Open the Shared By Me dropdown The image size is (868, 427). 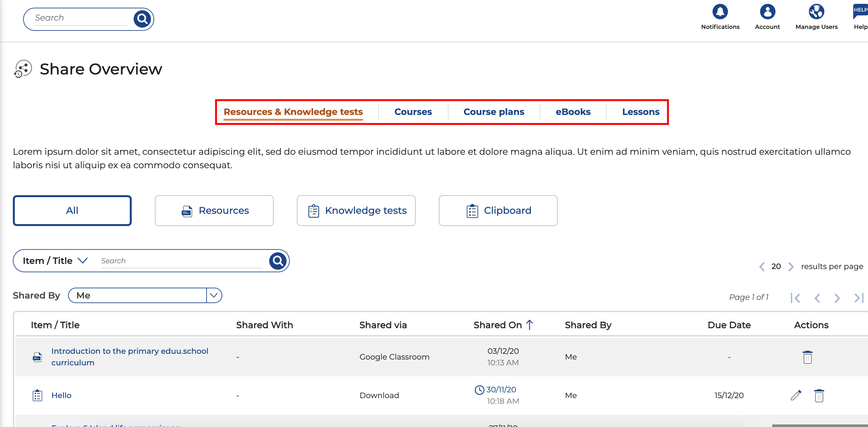pos(214,295)
